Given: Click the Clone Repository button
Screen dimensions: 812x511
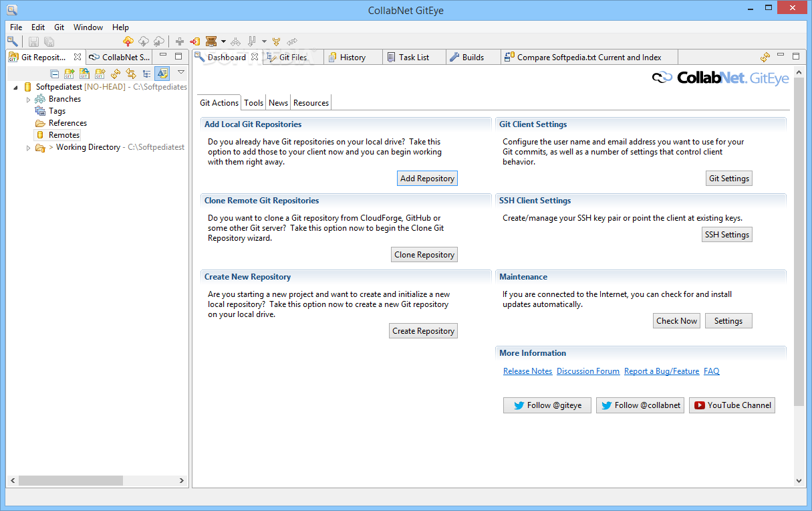Looking at the screenshot, I should coord(424,255).
